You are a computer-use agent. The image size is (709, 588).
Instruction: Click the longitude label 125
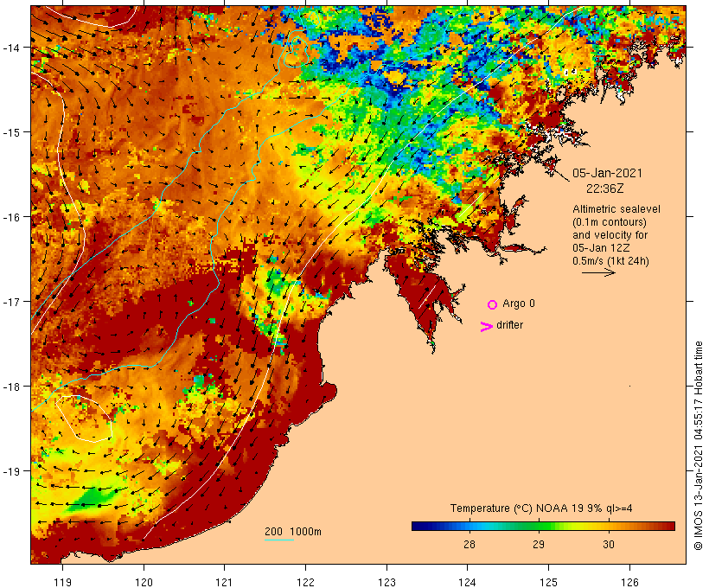[548, 582]
